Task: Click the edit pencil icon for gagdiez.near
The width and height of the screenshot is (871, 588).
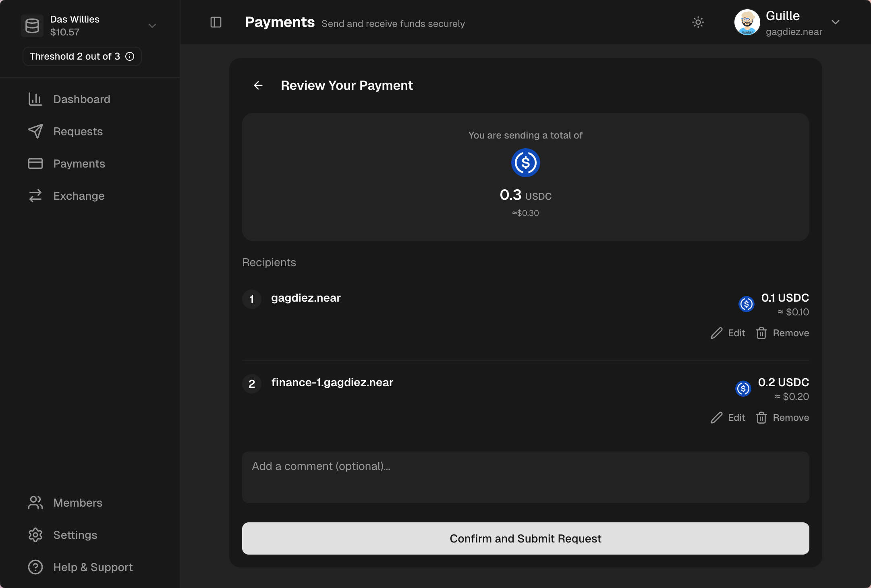Action: click(716, 333)
